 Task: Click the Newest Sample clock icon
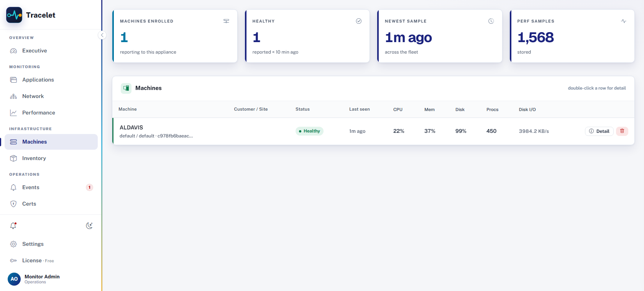point(491,21)
